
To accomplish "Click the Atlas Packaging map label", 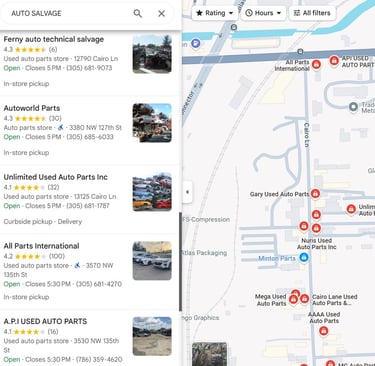I will (205, 253).
